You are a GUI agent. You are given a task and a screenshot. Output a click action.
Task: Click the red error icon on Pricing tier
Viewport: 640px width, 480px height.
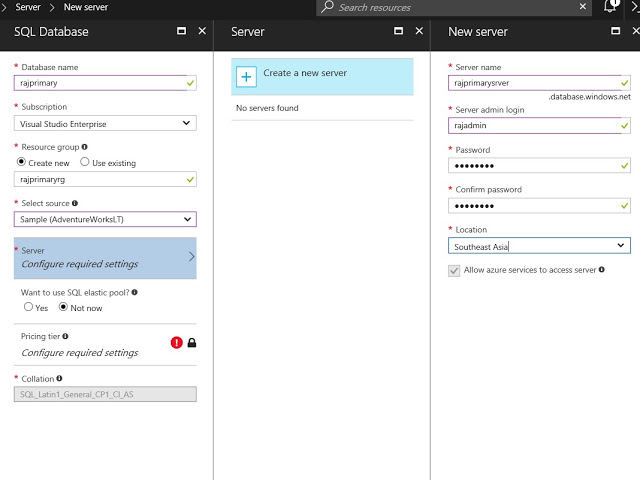pyautogui.click(x=177, y=342)
